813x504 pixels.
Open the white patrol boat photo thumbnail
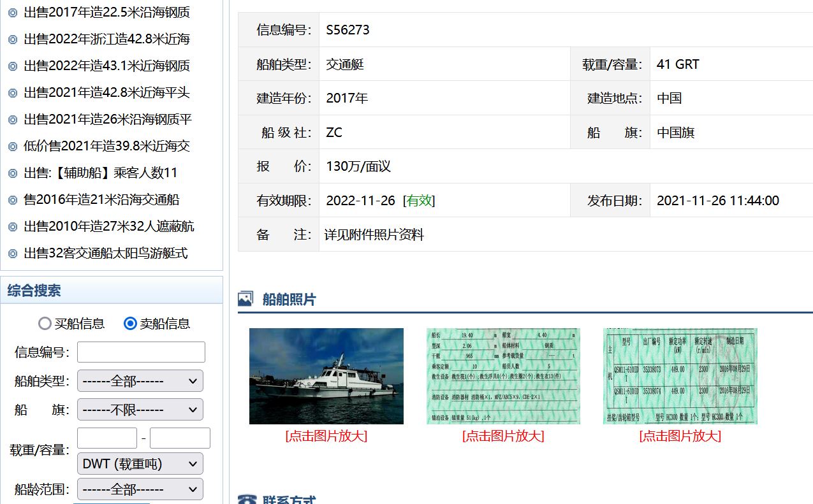(x=326, y=376)
